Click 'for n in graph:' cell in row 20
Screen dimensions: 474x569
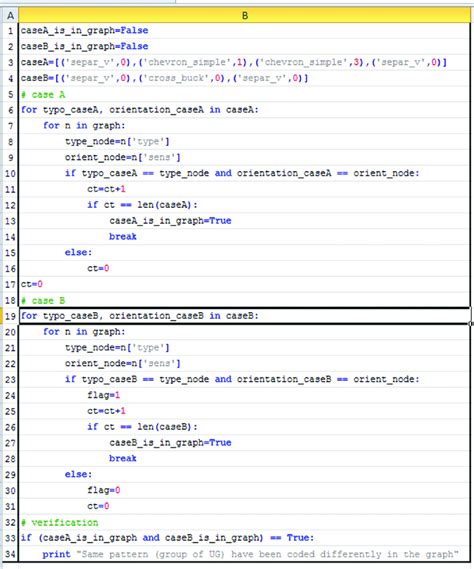245,332
